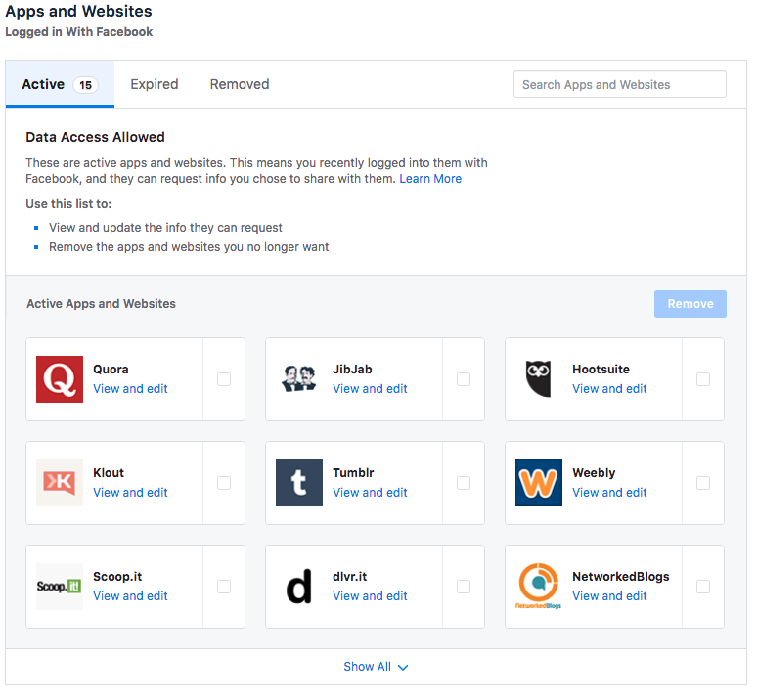The image size is (757, 700).
Task: Open the Removed tab
Action: pos(240,84)
